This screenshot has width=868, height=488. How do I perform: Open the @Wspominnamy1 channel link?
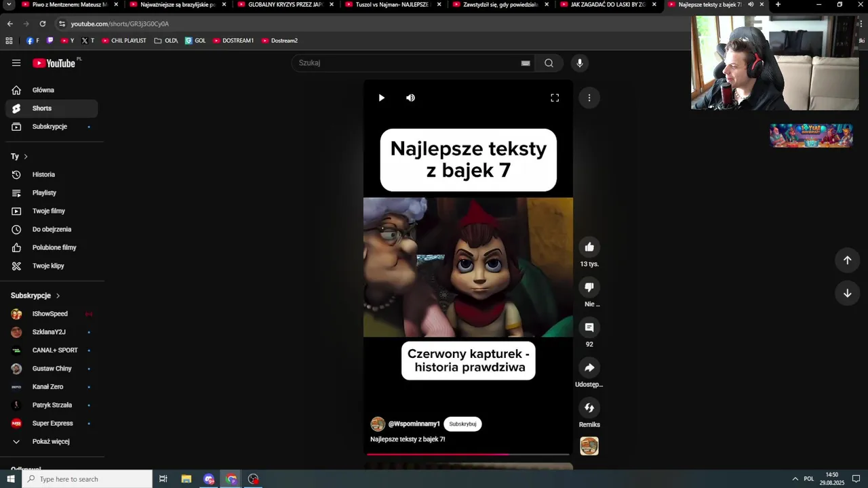pyautogui.click(x=414, y=424)
